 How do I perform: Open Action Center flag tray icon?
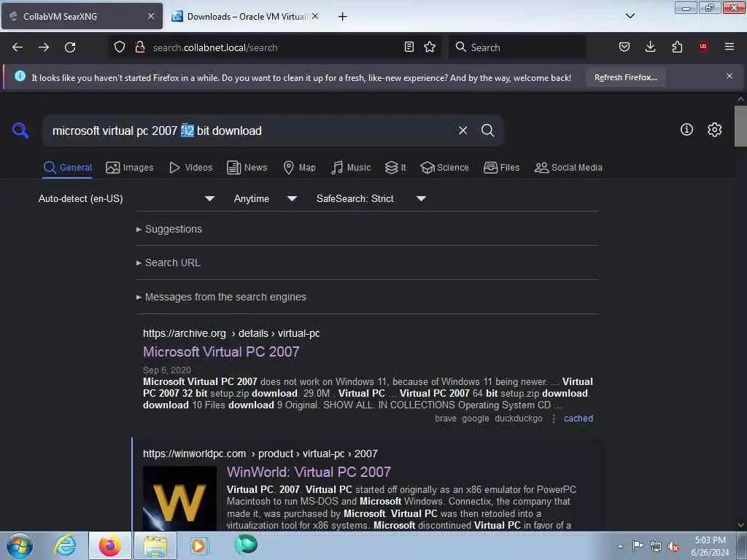pyautogui.click(x=638, y=545)
